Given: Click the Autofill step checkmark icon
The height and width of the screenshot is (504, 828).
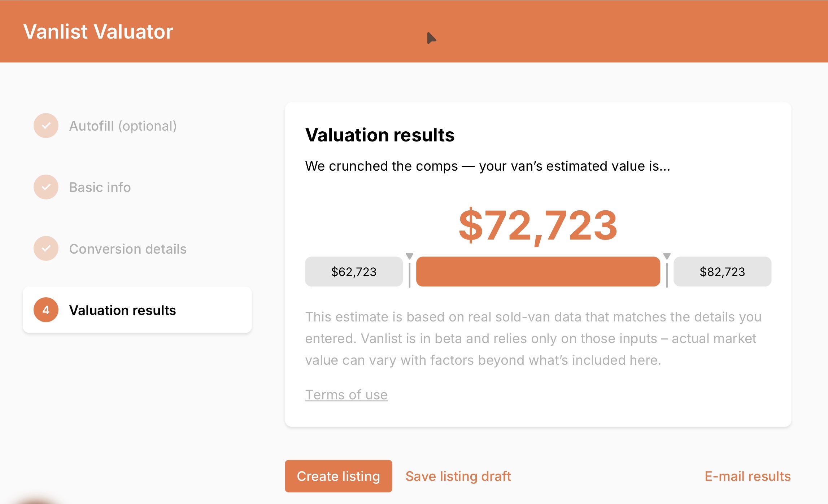Looking at the screenshot, I should pos(46,126).
